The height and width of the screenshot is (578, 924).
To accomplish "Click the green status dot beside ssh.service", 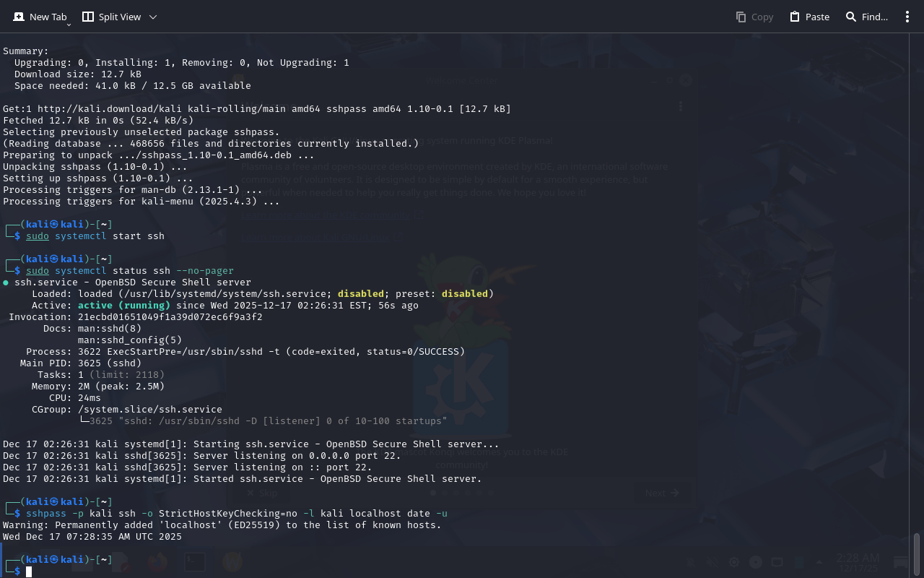I will (x=6, y=282).
